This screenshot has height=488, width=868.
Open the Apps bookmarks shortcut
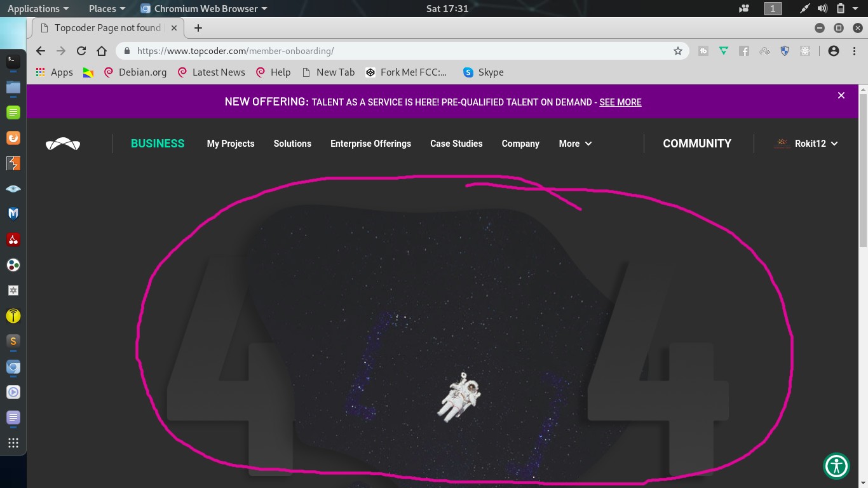55,72
